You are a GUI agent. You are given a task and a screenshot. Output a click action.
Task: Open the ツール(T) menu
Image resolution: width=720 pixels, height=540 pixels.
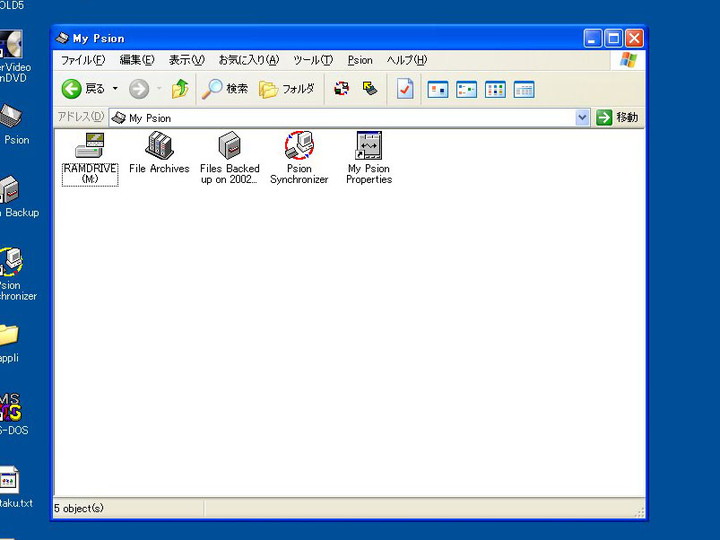(x=313, y=60)
